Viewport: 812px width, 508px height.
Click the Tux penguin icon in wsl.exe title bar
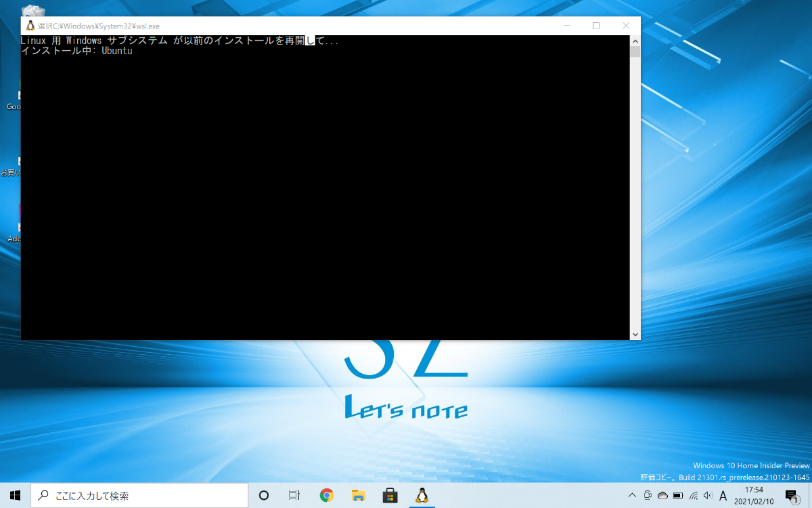pos(30,26)
